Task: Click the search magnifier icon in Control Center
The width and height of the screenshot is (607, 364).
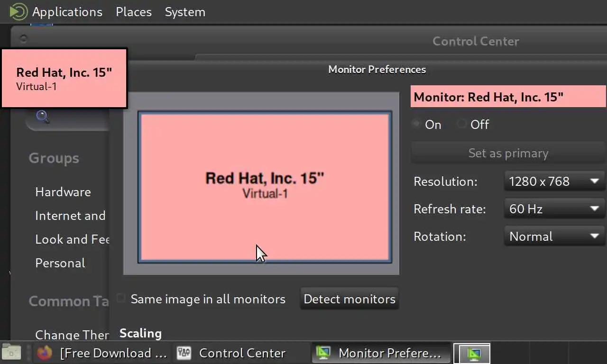Action: coord(42,117)
